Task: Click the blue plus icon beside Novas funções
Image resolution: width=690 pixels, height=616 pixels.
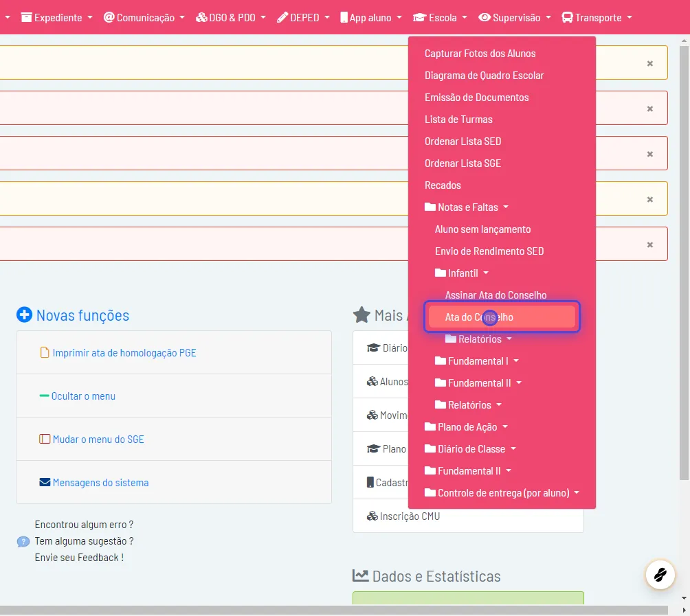Action: click(24, 315)
